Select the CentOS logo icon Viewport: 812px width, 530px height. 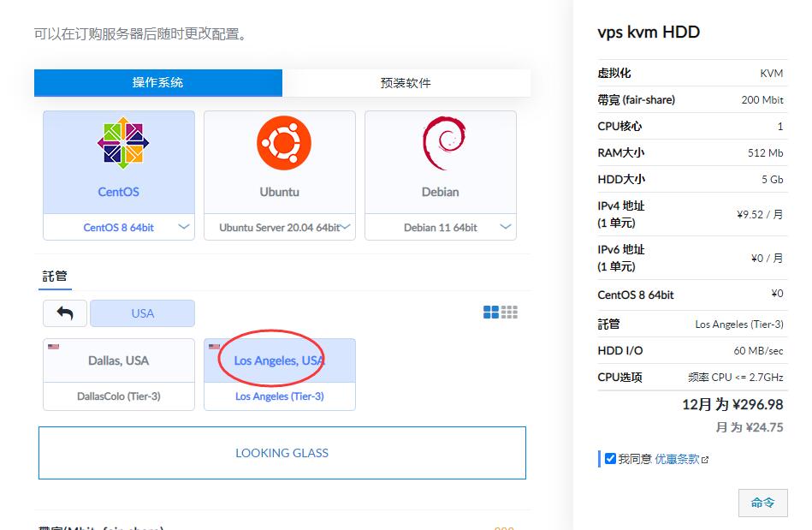122,144
